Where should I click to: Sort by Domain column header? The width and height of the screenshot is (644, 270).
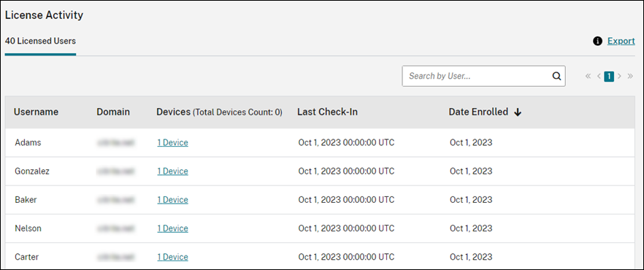(x=113, y=112)
